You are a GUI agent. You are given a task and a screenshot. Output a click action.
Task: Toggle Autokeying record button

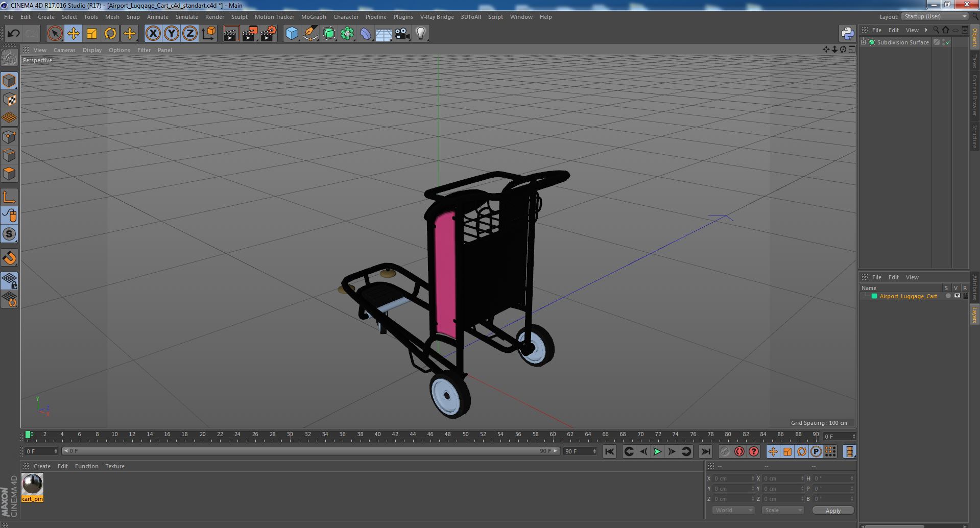[x=739, y=451]
